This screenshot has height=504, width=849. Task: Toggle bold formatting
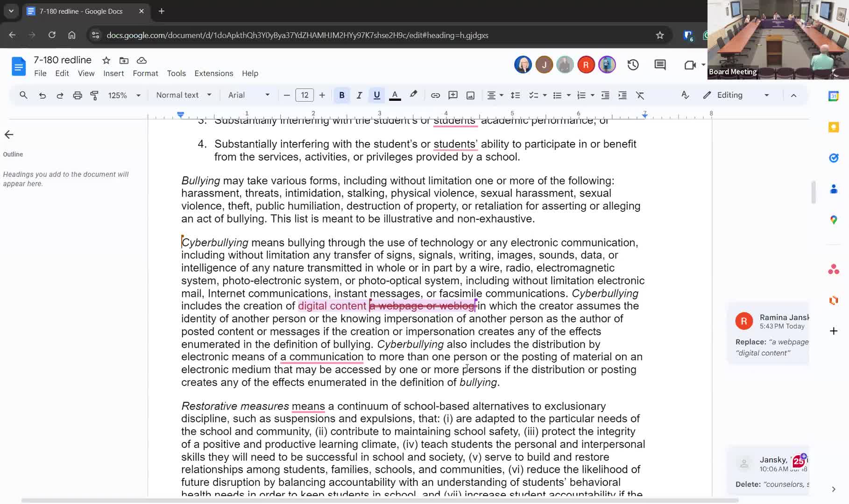(x=341, y=95)
